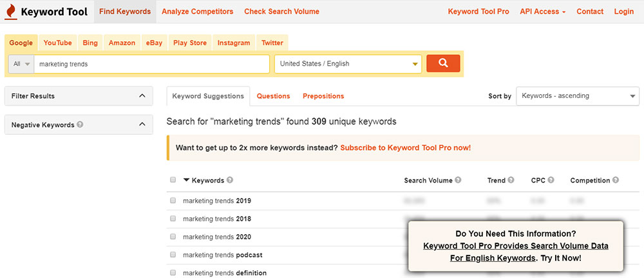The image size is (644, 278).
Task: Click the orange search magnifier button
Action: (443, 63)
